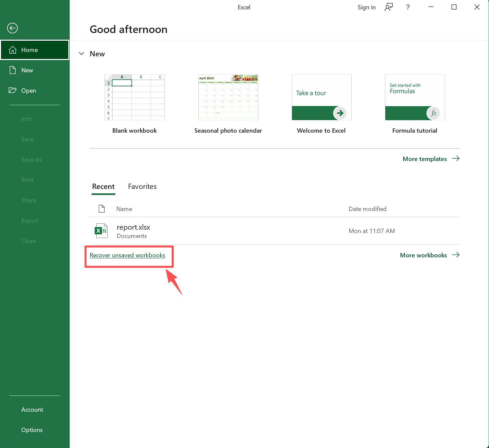489x448 pixels.
Task: Click the Welcome to Excel label
Action: [x=321, y=131]
